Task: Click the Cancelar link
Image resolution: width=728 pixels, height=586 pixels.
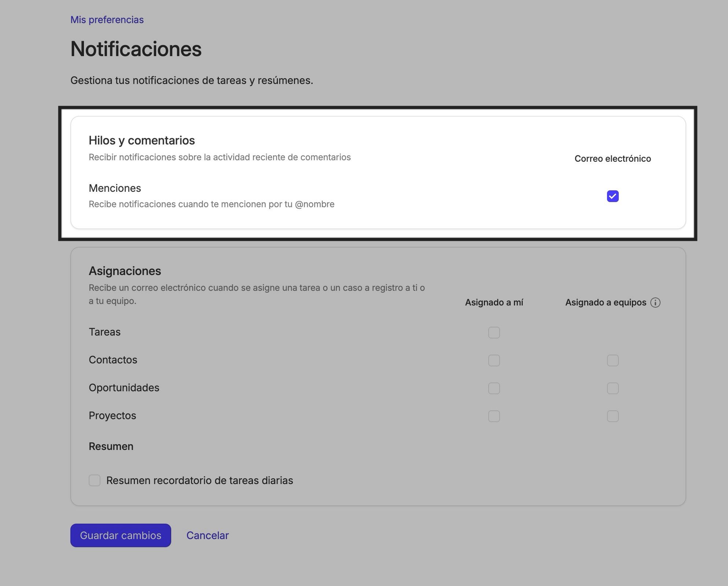Action: coord(207,535)
